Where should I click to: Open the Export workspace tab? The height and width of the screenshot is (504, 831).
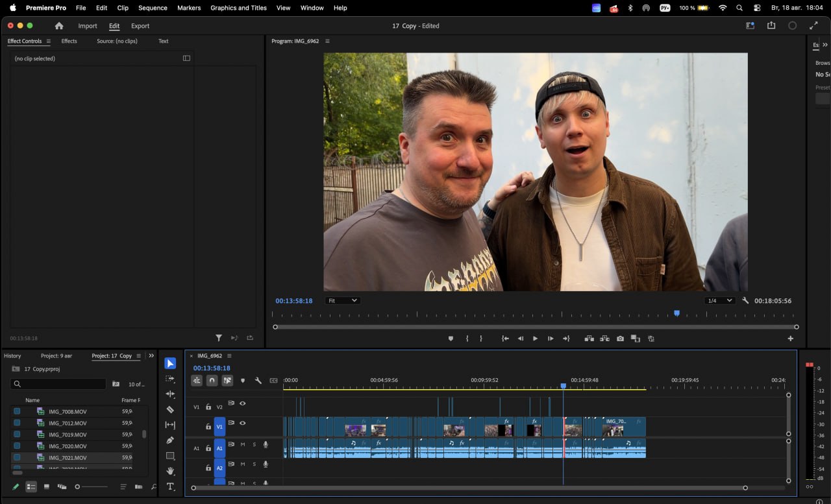(140, 26)
